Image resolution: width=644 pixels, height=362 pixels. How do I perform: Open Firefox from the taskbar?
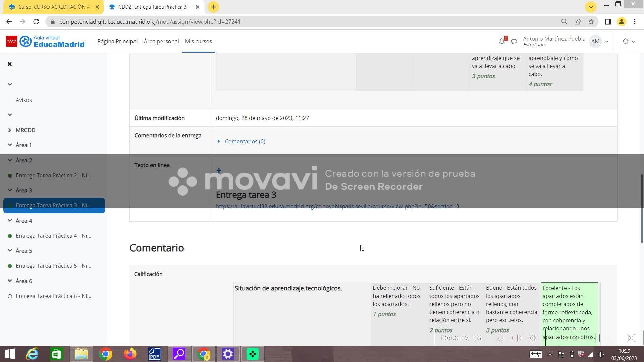[x=130, y=354]
